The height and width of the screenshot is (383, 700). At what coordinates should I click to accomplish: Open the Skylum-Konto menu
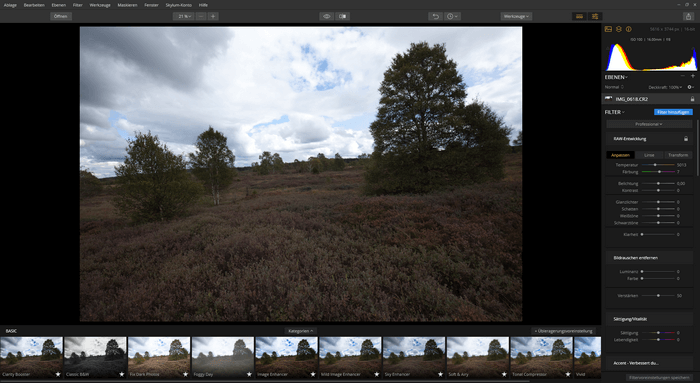point(179,5)
